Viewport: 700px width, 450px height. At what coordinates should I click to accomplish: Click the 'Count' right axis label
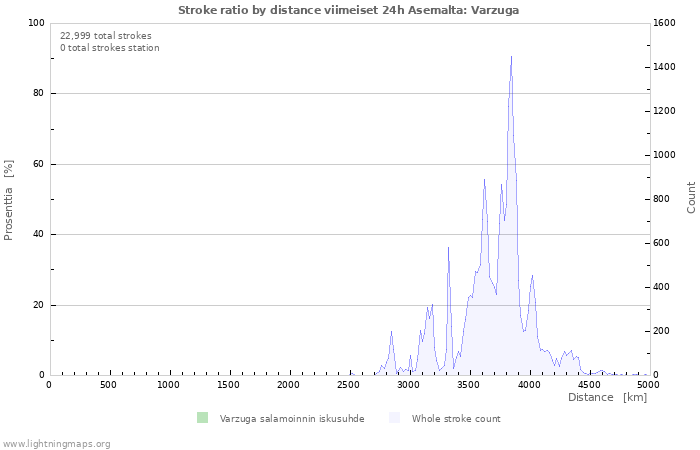click(x=691, y=197)
